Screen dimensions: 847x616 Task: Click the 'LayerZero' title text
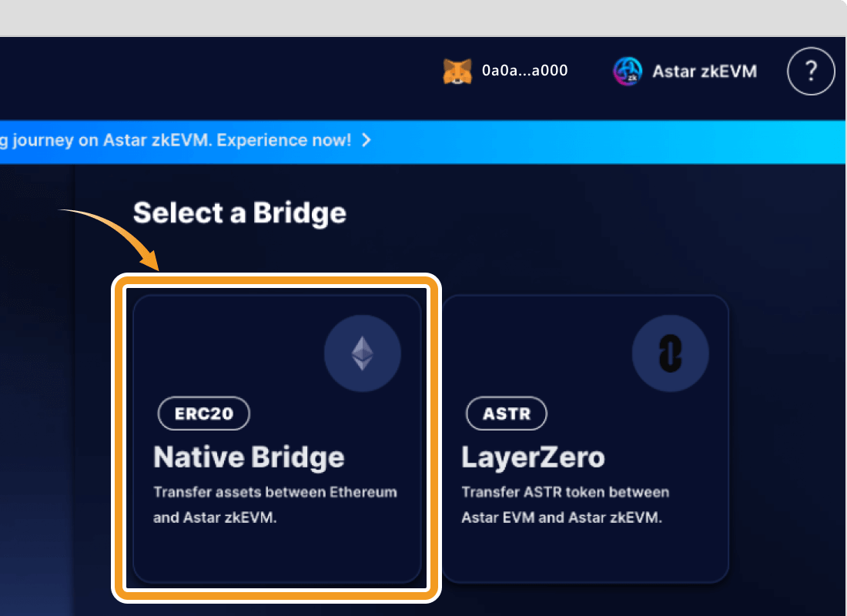click(533, 457)
